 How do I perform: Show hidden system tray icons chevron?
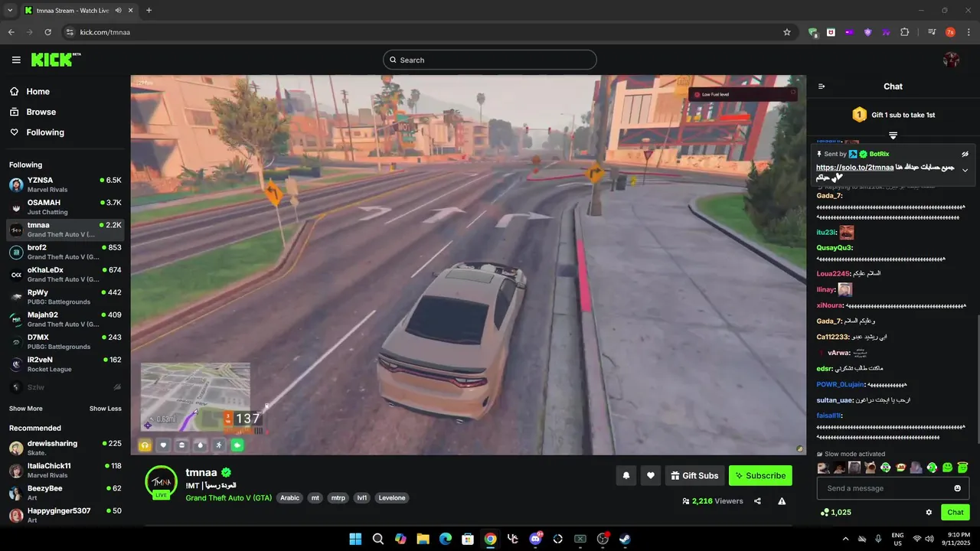pos(845,539)
